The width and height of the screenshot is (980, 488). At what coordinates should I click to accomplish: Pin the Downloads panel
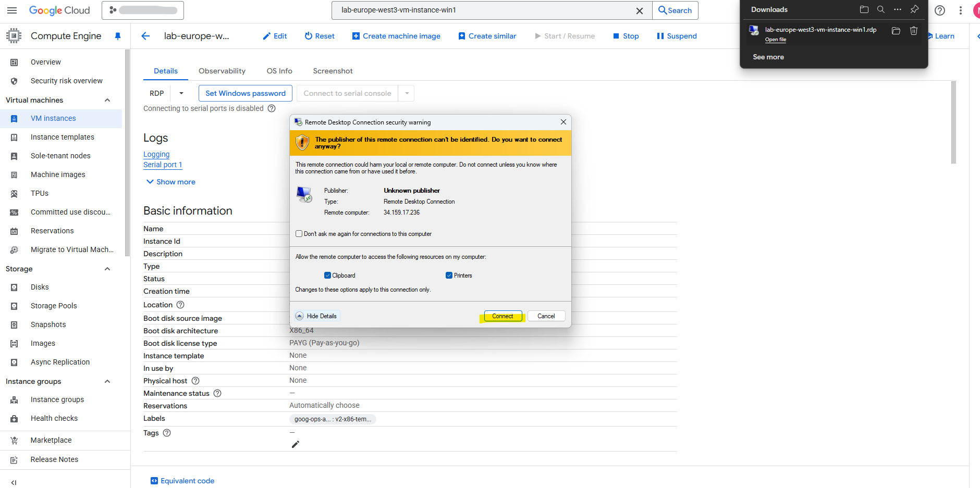(914, 9)
